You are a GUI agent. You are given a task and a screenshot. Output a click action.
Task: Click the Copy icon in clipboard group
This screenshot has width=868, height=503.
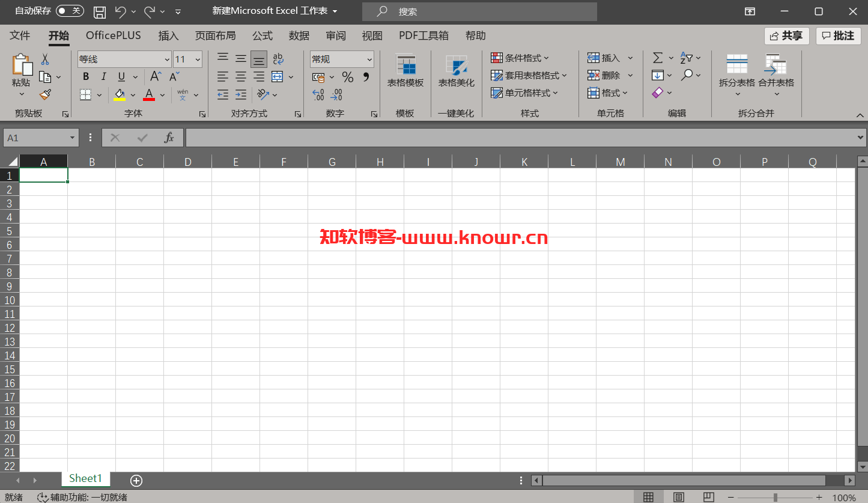[x=45, y=77]
